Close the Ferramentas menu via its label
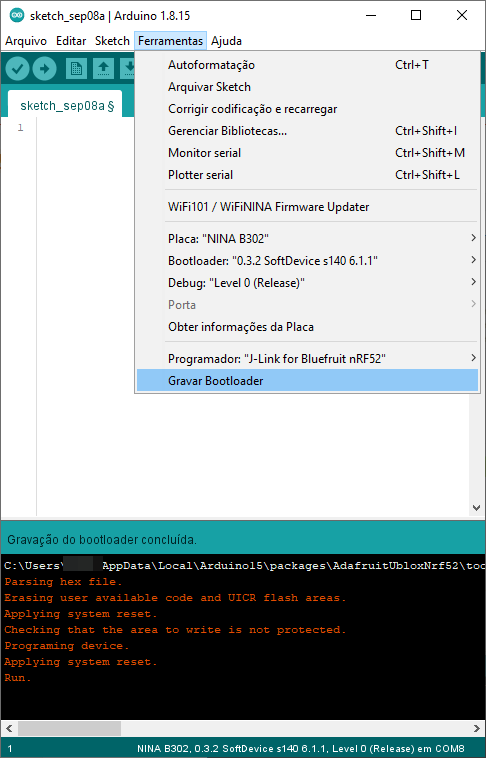Screen dimensions: 486x758 pyautogui.click(x=171, y=41)
